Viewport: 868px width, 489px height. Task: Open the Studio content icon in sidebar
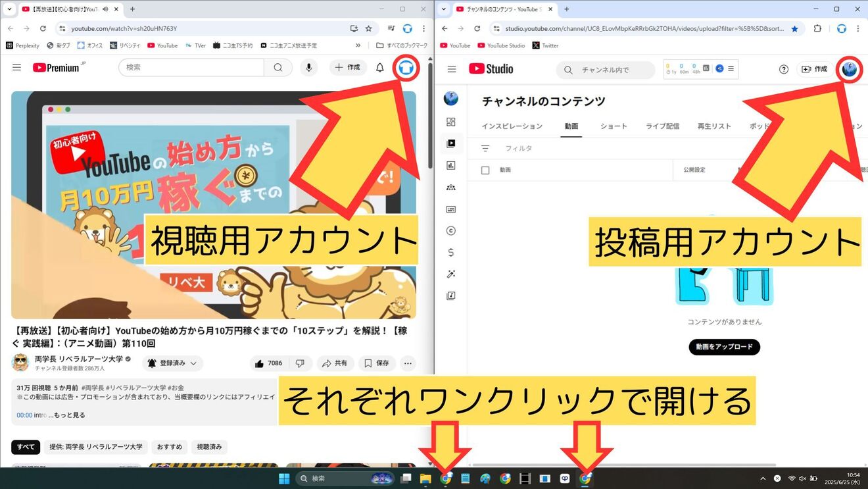[451, 143]
